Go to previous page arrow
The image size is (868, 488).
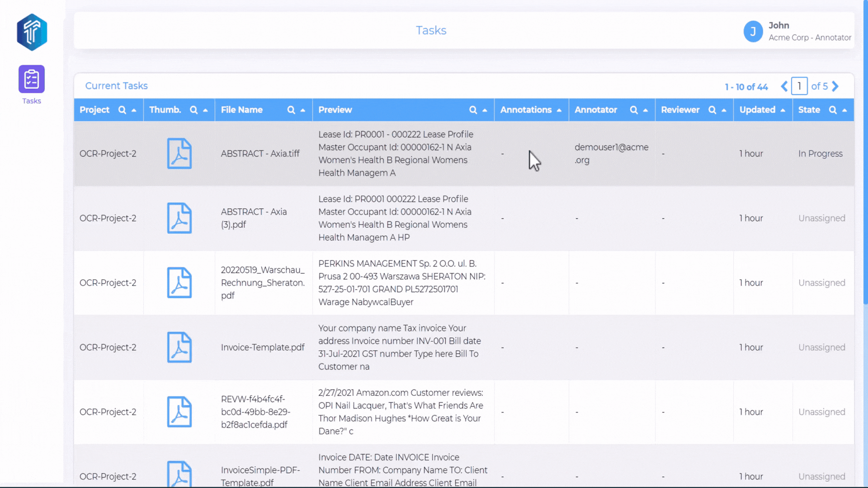(x=784, y=86)
